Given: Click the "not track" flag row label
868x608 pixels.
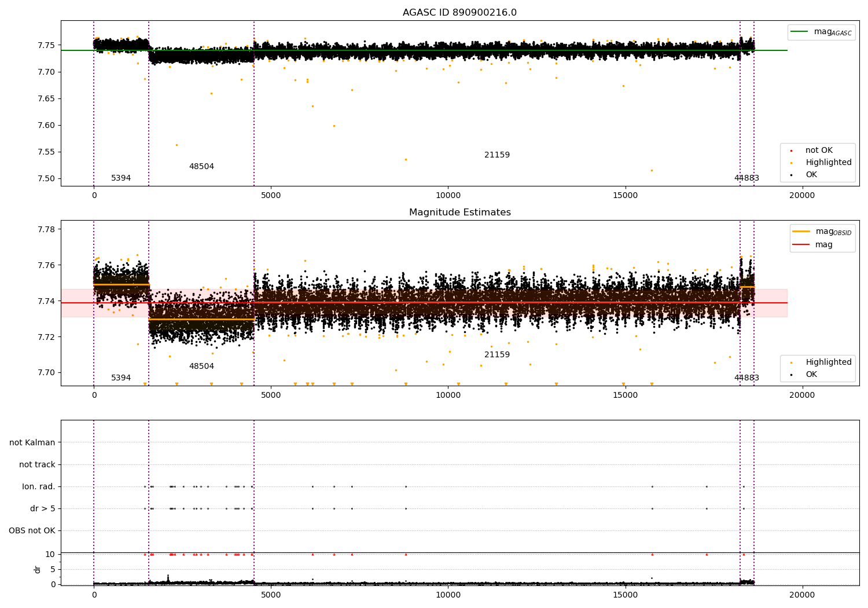Looking at the screenshot, I should [x=37, y=464].
